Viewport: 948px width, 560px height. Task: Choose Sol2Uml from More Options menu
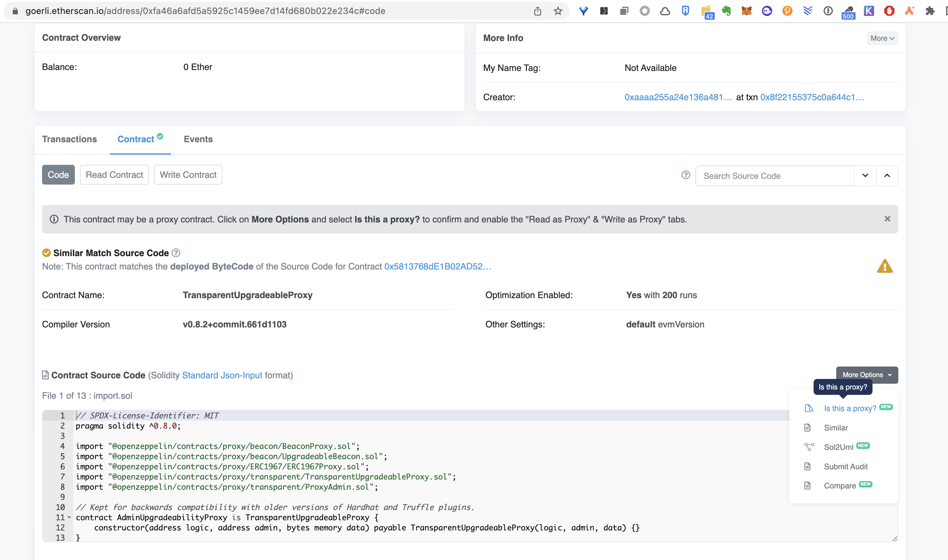(x=838, y=447)
